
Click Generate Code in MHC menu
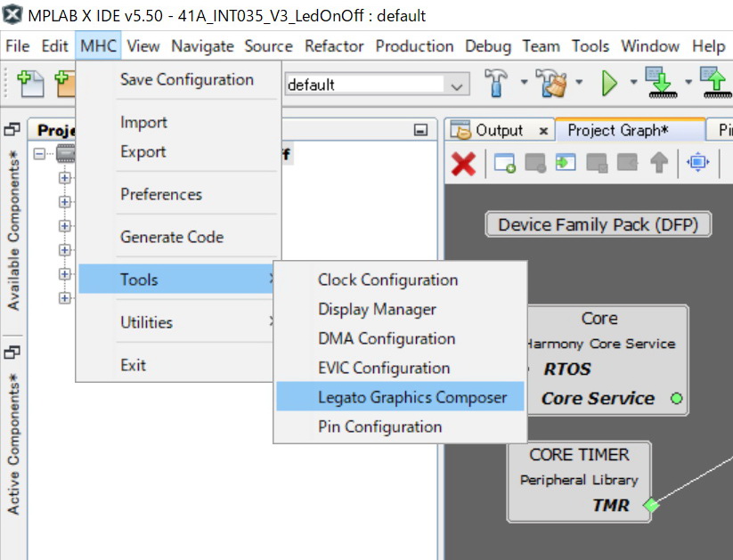pyautogui.click(x=172, y=237)
